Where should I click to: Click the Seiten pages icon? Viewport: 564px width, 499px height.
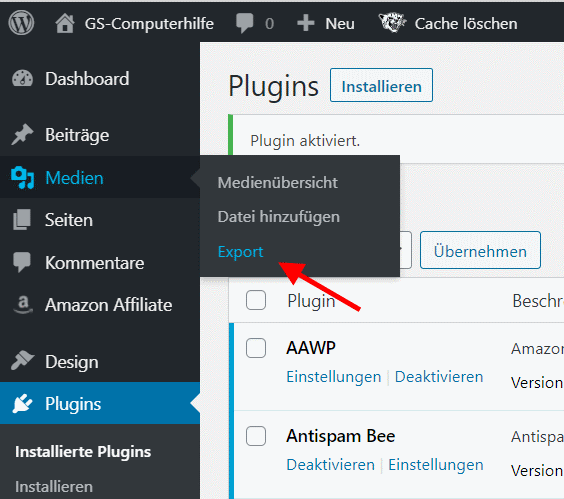(x=22, y=219)
